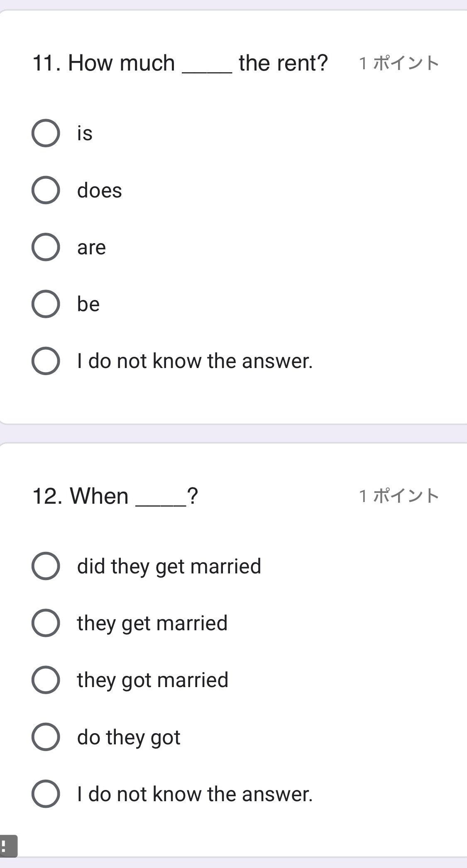This screenshot has height=868, width=467.
Task: Select the "are" option
Action: pos(46,247)
